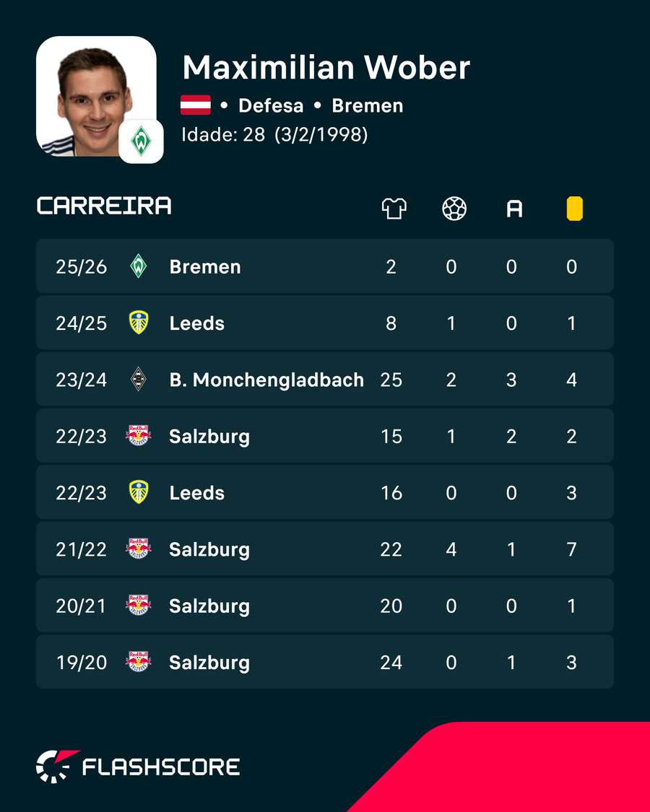Viewport: 650px width, 812px height.
Task: Click the Austria flag icon
Action: [x=196, y=105]
